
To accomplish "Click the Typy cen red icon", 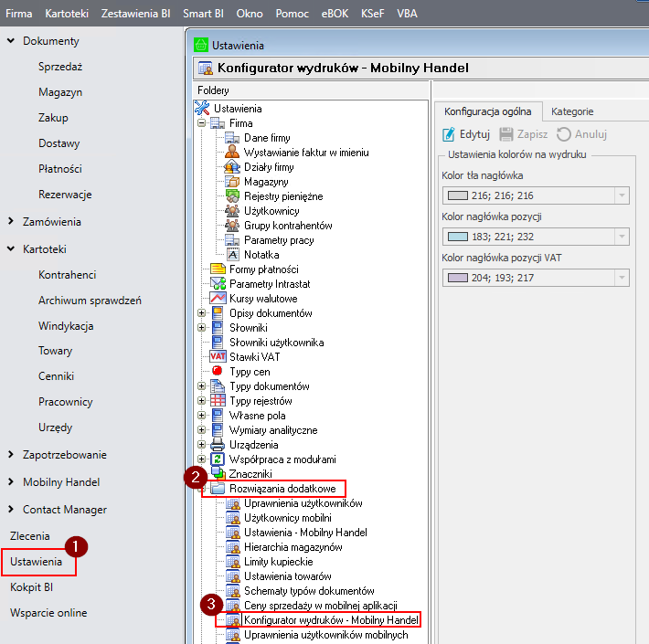I will (218, 372).
